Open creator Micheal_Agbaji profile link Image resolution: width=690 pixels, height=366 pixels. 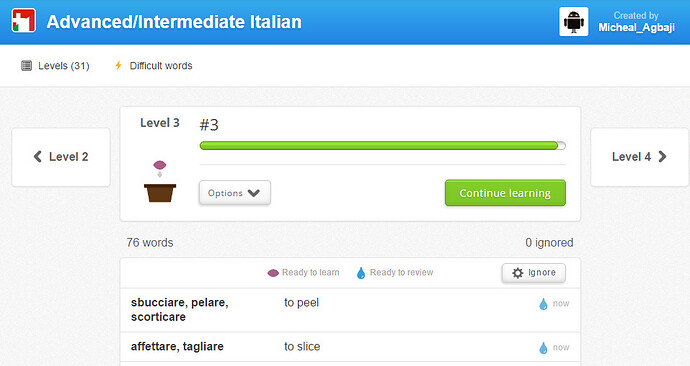[636, 27]
